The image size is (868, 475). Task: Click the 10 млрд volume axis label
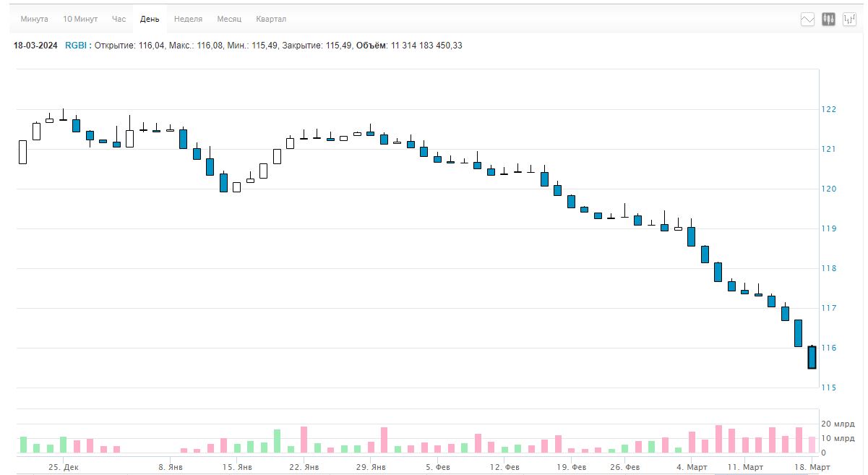pyautogui.click(x=838, y=439)
